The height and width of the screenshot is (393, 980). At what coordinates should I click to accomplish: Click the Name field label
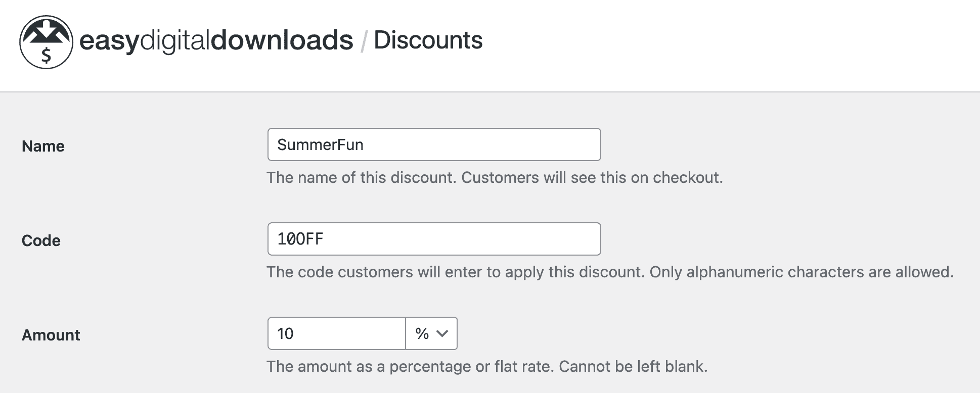point(43,146)
